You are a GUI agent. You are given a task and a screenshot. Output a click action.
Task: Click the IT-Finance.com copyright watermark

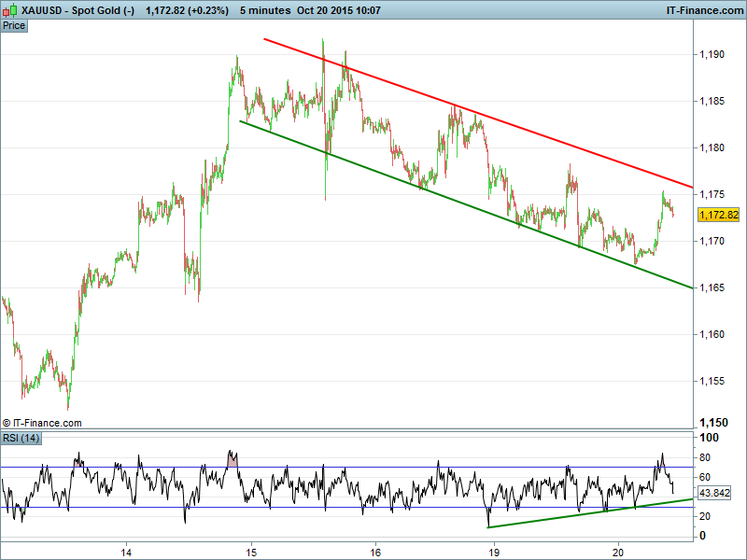(x=42, y=423)
